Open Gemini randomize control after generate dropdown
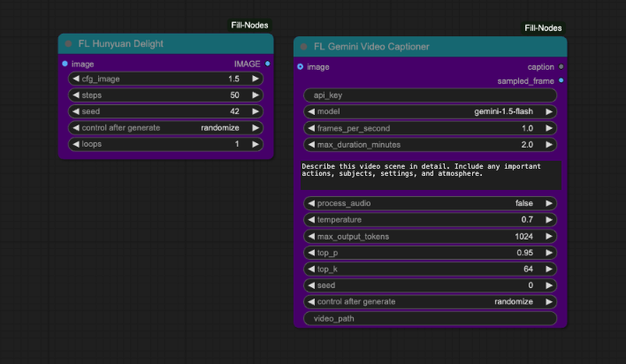Image resolution: width=626 pixels, height=364 pixels. coord(514,302)
